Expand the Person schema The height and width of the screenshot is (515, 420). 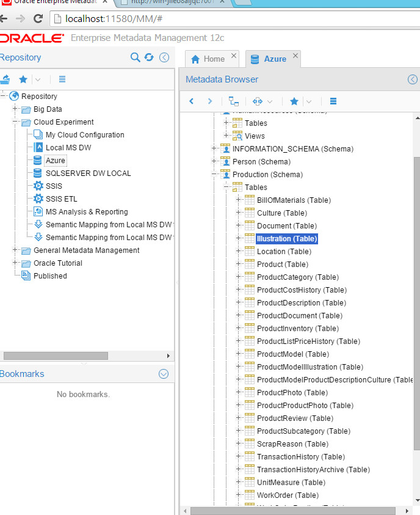(214, 161)
